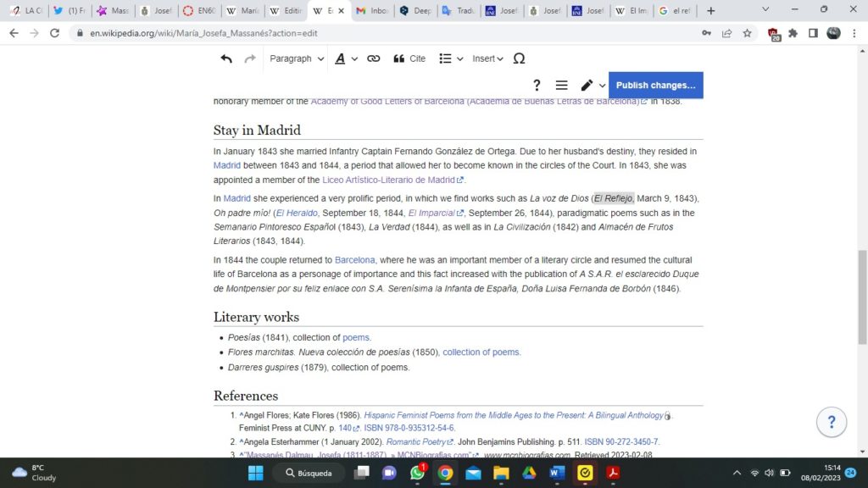The image size is (868, 488).
Task: Expand the Paragraph format dropdown
Action: 297,58
